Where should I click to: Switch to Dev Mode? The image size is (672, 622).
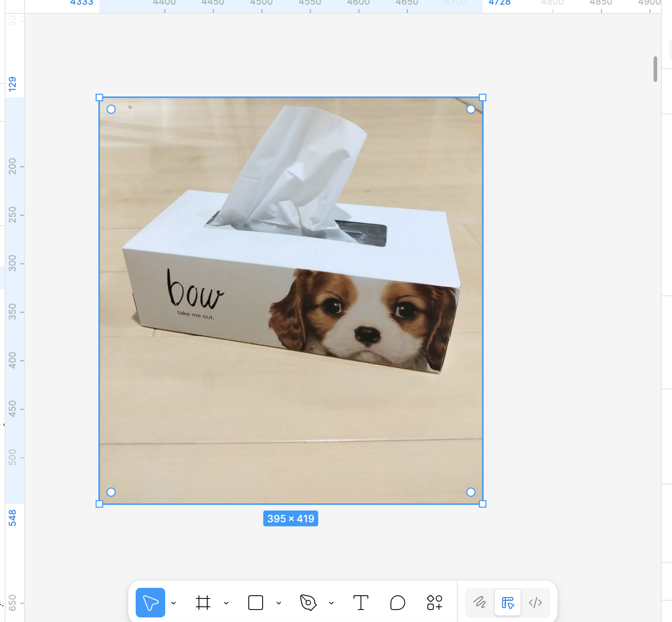(535, 603)
